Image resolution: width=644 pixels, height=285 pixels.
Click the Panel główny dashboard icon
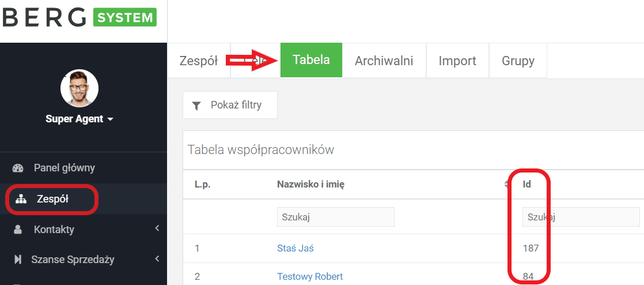pos(18,168)
